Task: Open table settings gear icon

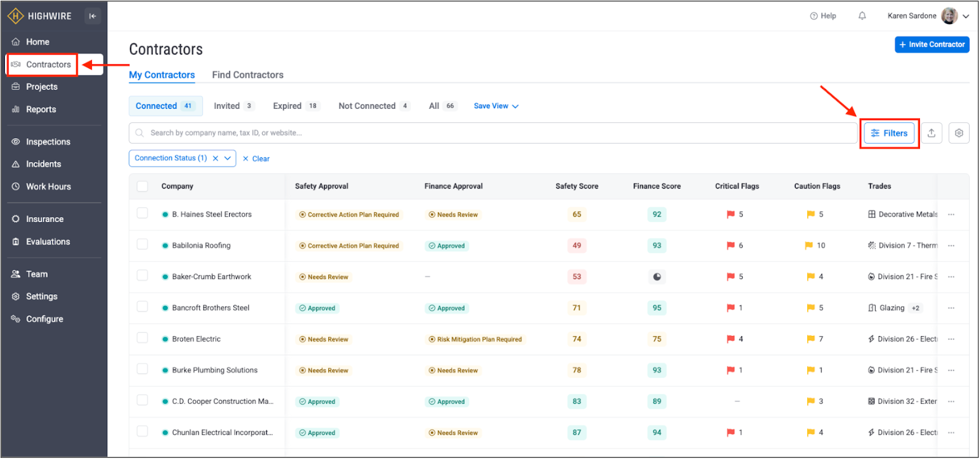Action: click(959, 133)
